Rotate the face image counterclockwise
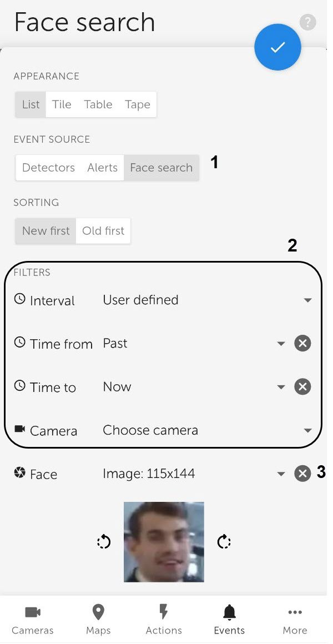This screenshot has height=644, width=333. click(104, 542)
